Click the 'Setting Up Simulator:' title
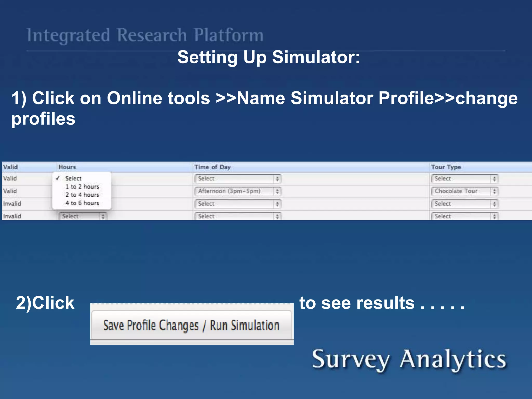Image resolution: width=532 pixels, height=399 pixels. coord(269,57)
